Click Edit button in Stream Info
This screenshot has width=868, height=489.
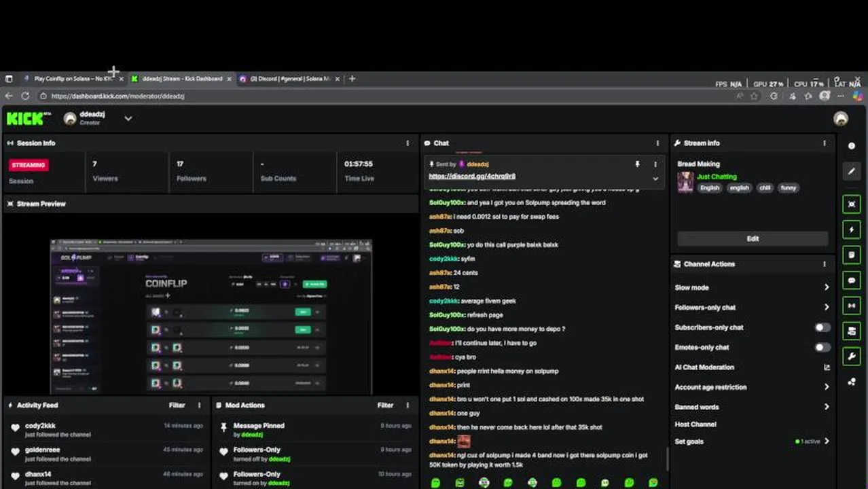coord(753,239)
